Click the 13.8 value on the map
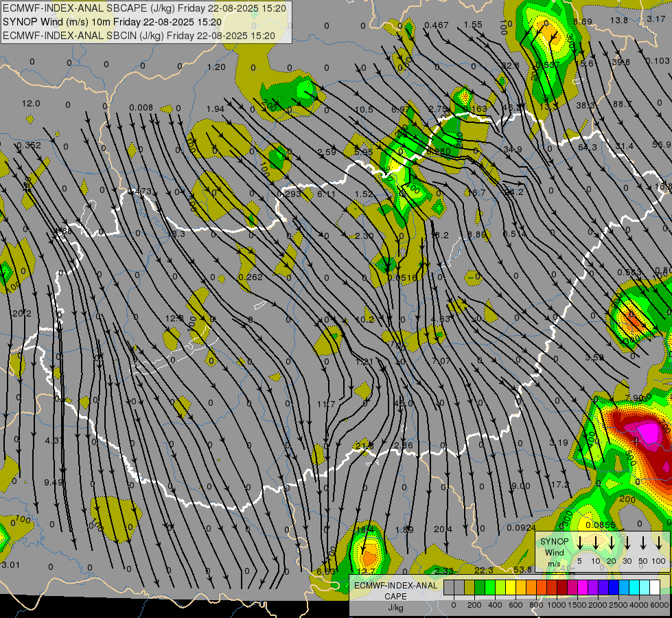Image resolution: width=672 pixels, height=618 pixels. (x=619, y=20)
